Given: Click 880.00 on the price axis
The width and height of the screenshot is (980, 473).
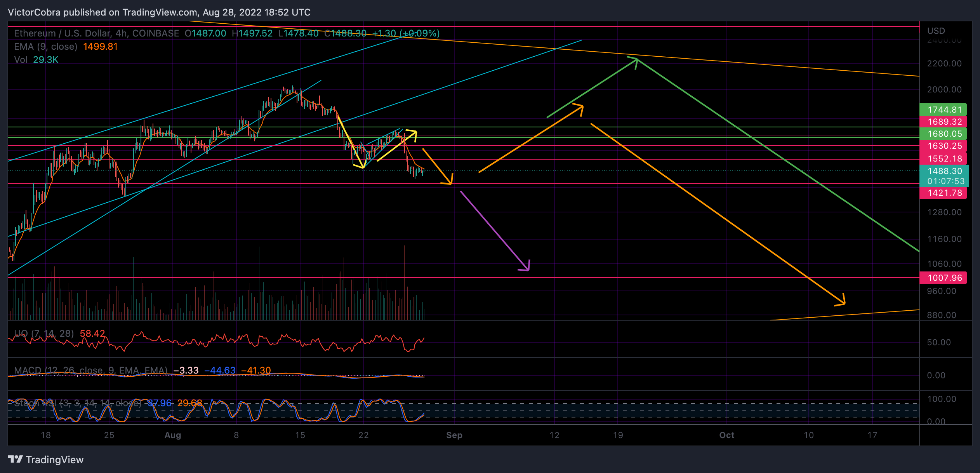Looking at the screenshot, I should point(942,315).
